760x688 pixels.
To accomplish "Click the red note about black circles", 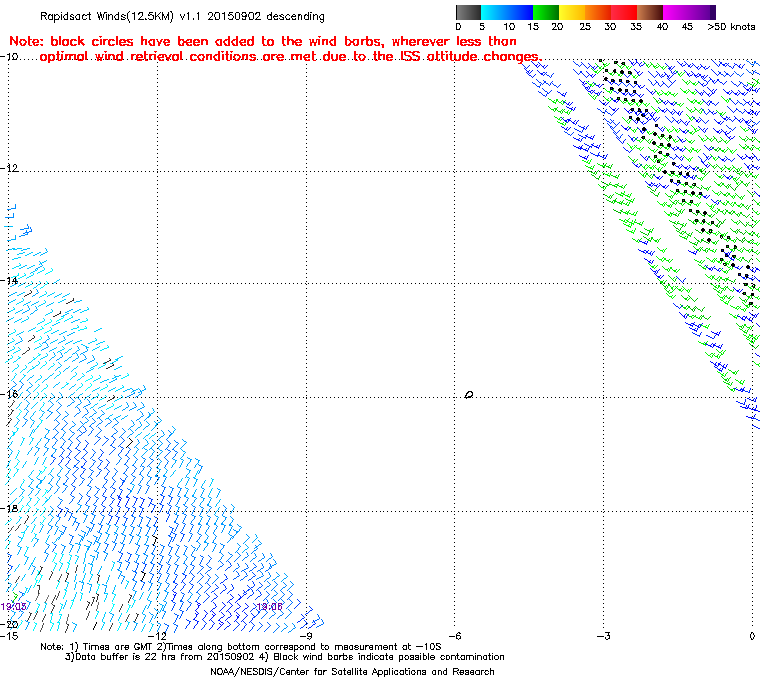I will point(263,41).
